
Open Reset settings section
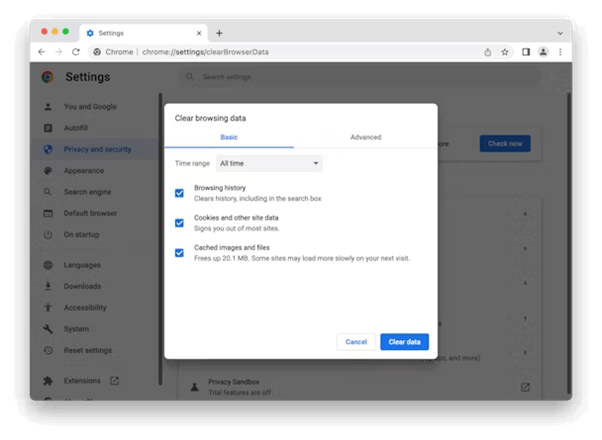point(88,350)
